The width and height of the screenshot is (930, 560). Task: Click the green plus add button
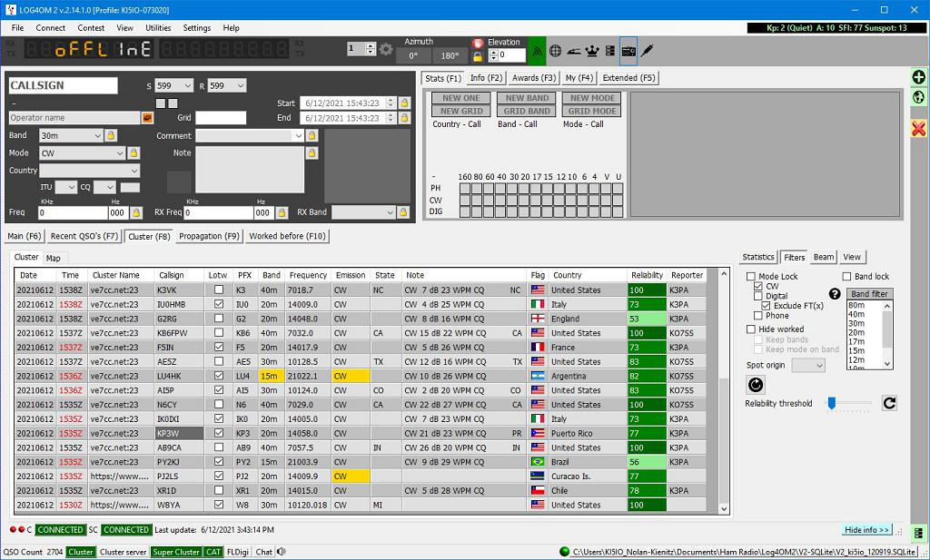tap(919, 77)
